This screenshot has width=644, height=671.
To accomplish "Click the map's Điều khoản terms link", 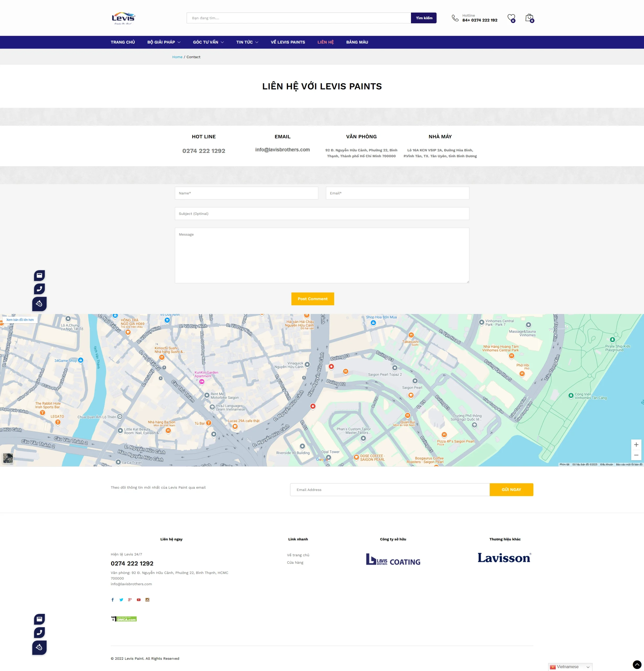I will coord(606,464).
